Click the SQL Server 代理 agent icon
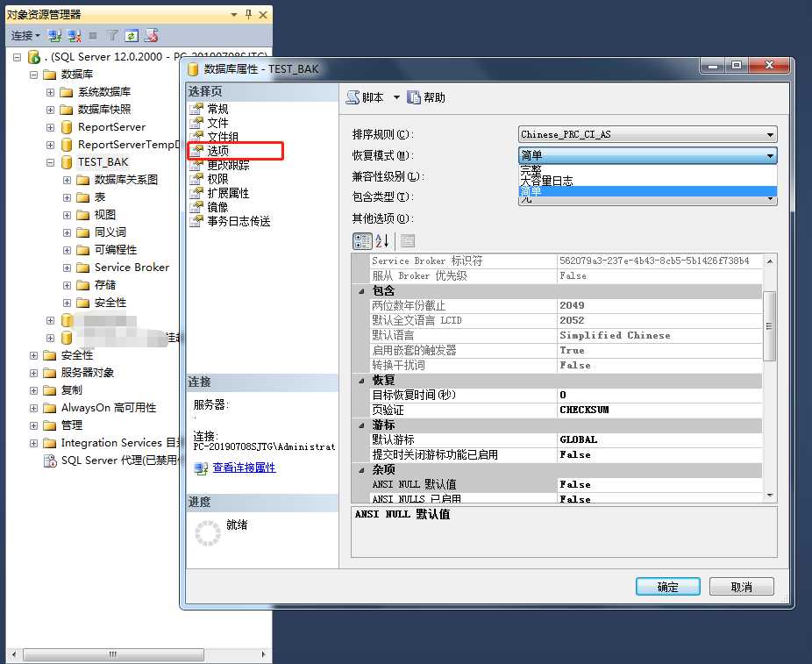This screenshot has height=664, width=812. point(50,461)
